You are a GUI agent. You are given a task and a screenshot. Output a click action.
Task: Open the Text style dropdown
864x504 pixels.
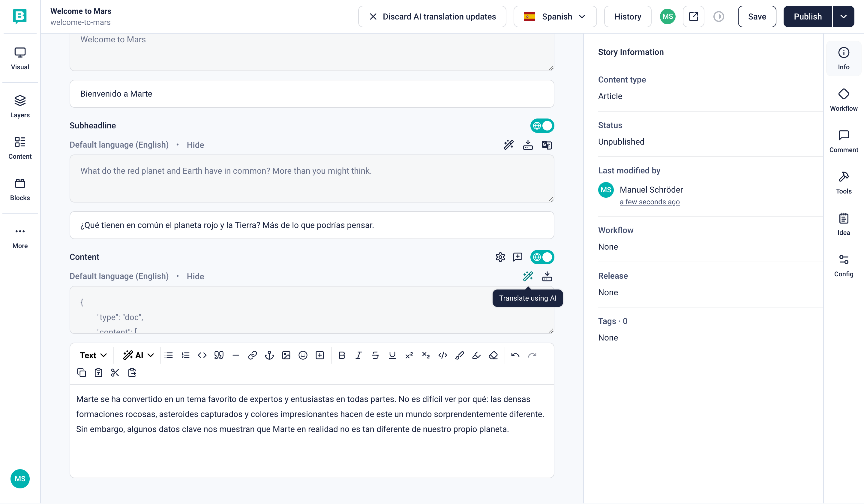93,355
